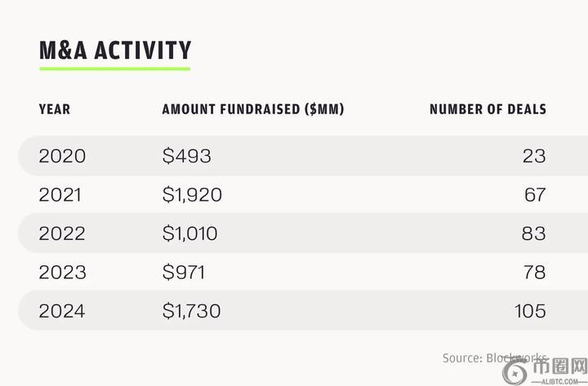This screenshot has width=588, height=386.
Task: Click the watermark coin logo icon
Action: coord(517,373)
